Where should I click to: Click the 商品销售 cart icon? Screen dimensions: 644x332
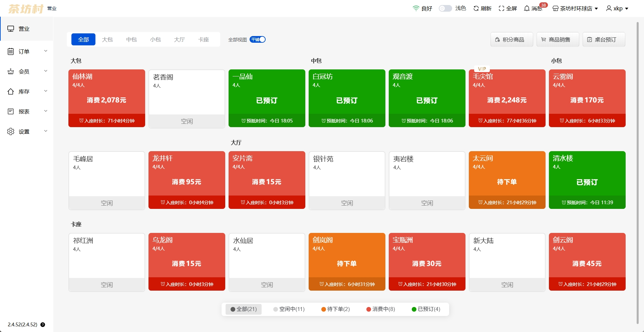pyautogui.click(x=544, y=40)
